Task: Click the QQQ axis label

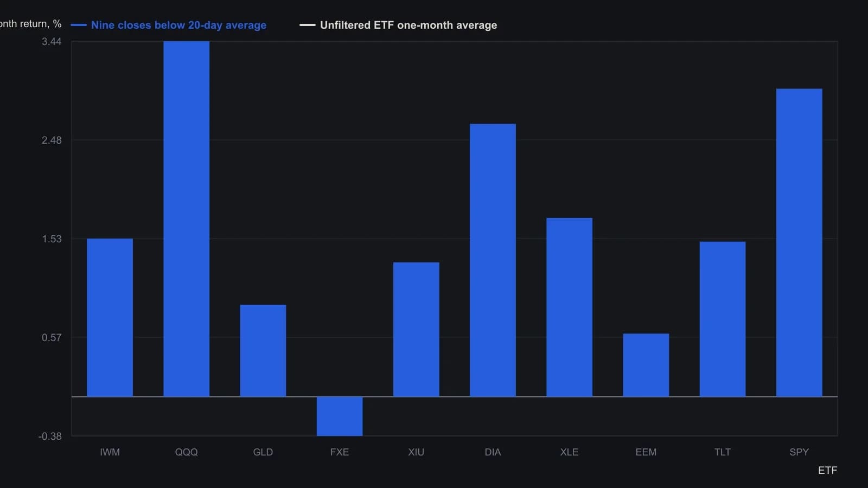Action: point(186,452)
